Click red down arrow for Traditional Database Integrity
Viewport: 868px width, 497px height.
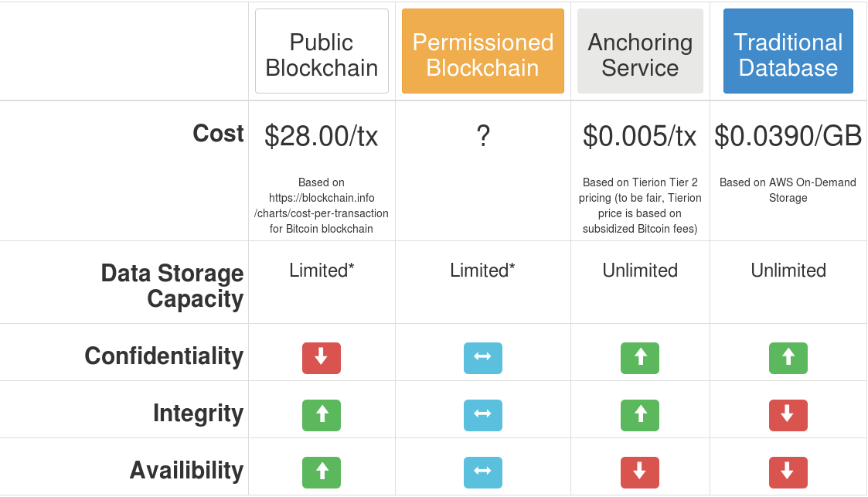(788, 415)
